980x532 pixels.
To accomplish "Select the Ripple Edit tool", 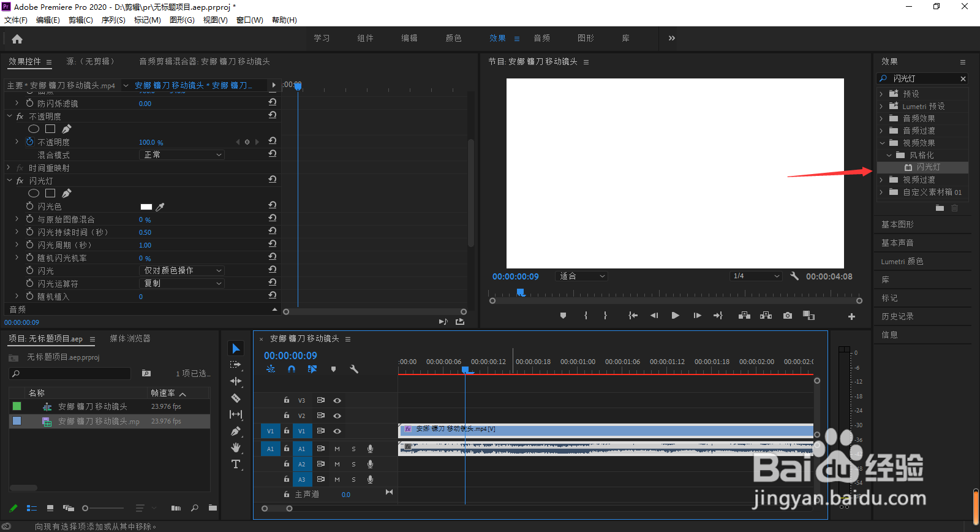I will click(236, 381).
